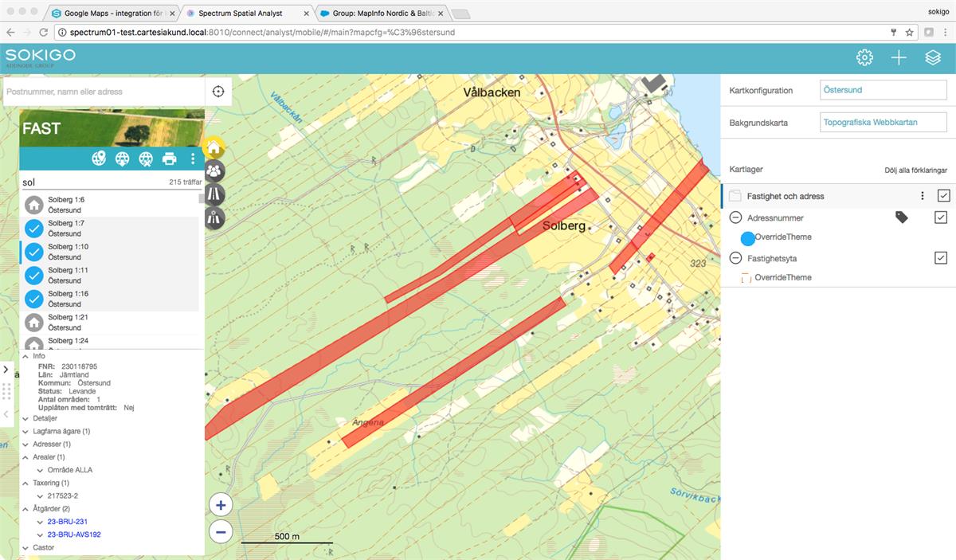Collapse the Info section

(x=25, y=356)
